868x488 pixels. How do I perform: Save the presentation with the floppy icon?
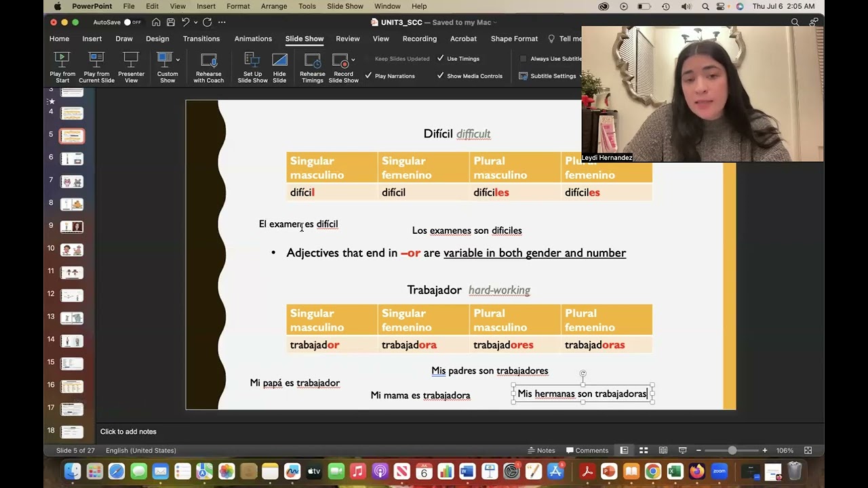171,22
